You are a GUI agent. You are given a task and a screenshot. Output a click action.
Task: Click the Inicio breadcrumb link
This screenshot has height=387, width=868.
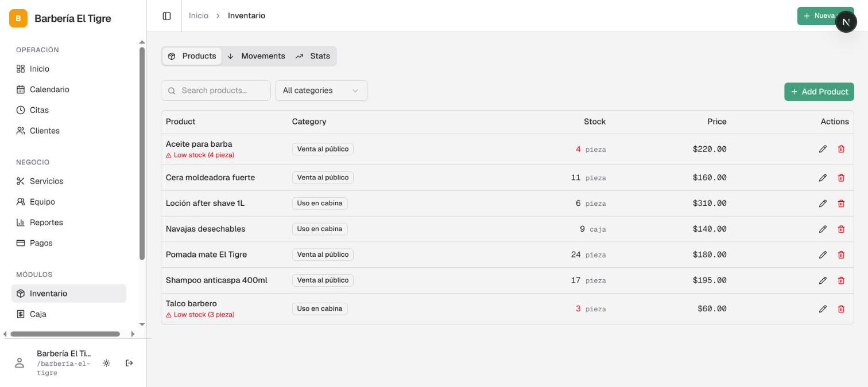point(199,16)
